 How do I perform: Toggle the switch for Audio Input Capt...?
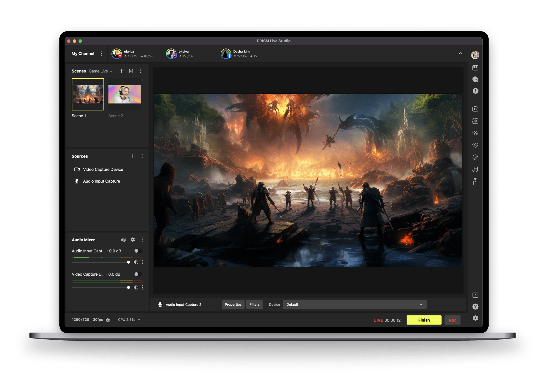pos(138,251)
